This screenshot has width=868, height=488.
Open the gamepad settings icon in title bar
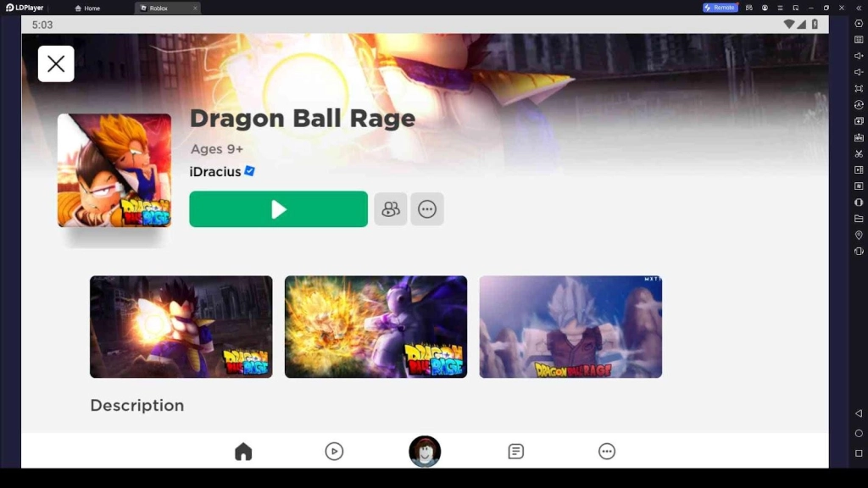coord(749,8)
